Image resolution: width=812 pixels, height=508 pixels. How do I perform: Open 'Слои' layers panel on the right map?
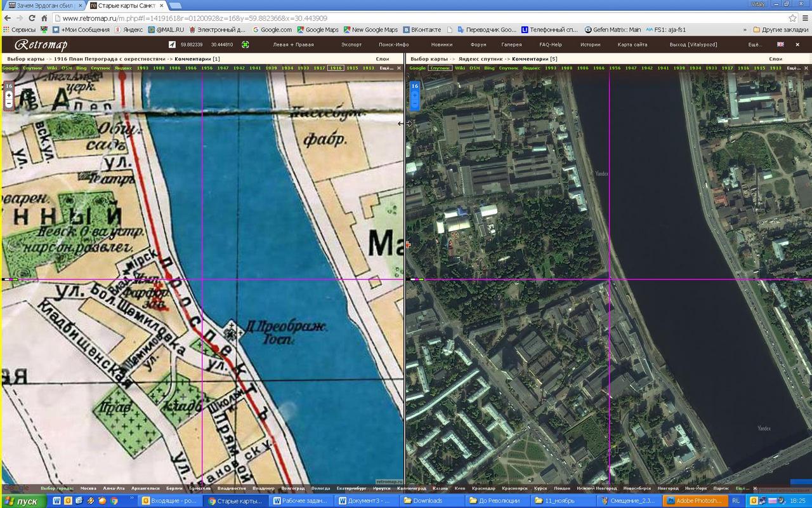(x=775, y=59)
